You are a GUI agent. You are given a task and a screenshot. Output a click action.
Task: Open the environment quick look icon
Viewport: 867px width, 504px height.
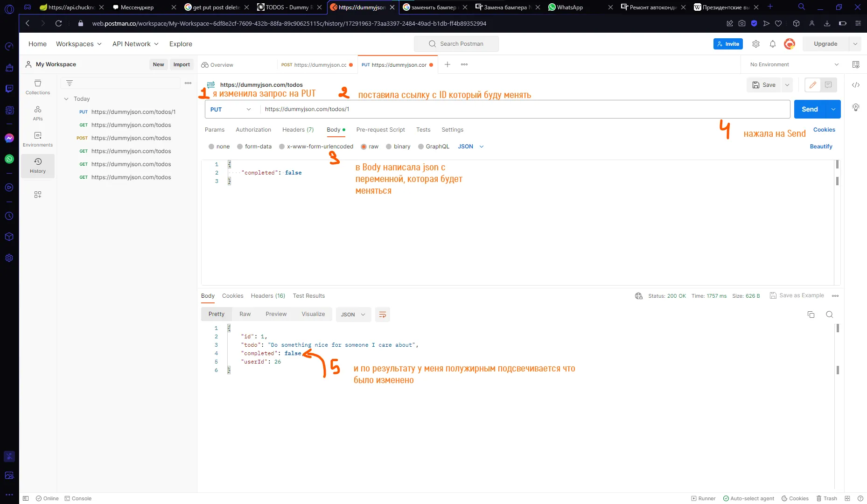click(x=856, y=64)
